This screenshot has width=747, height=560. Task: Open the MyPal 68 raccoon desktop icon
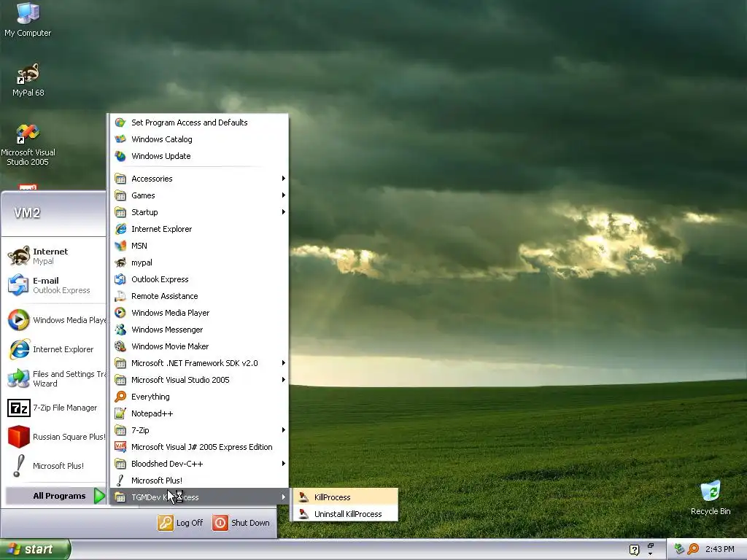coord(28,80)
